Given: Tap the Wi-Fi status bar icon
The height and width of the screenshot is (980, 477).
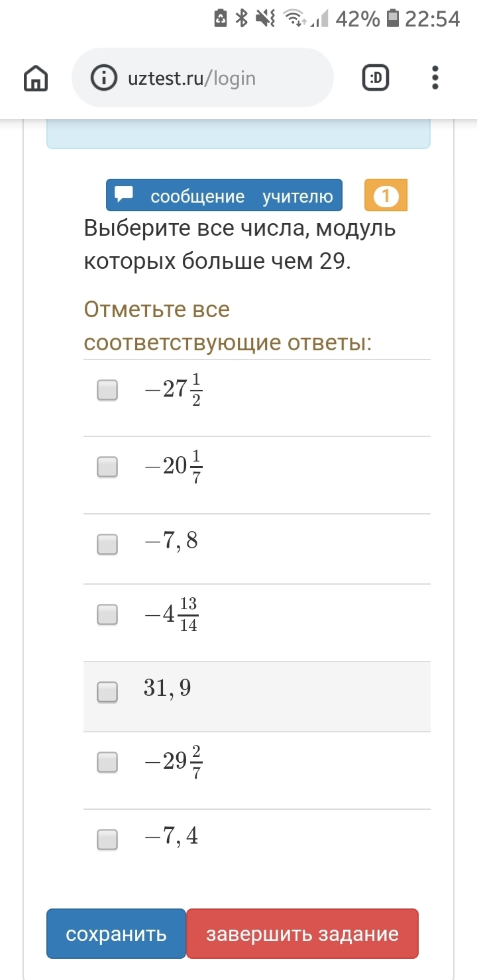Looking at the screenshot, I should pyautogui.click(x=293, y=19).
